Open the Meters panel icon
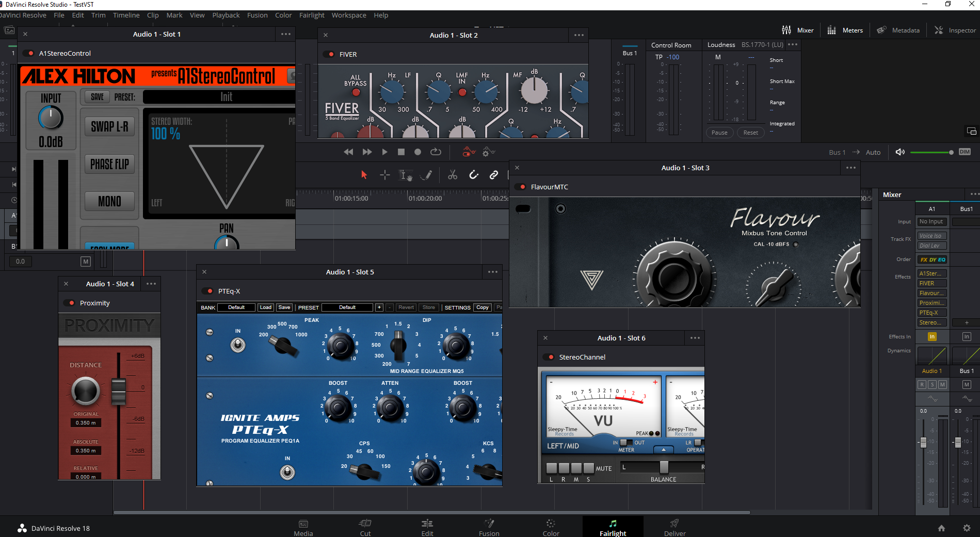The height and width of the screenshot is (537, 980). [x=831, y=30]
